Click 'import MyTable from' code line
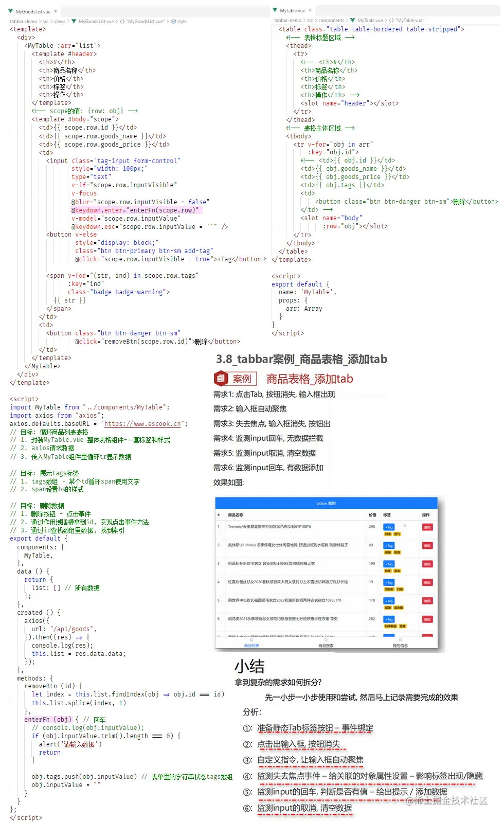The width and height of the screenshot is (504, 822). (89, 407)
